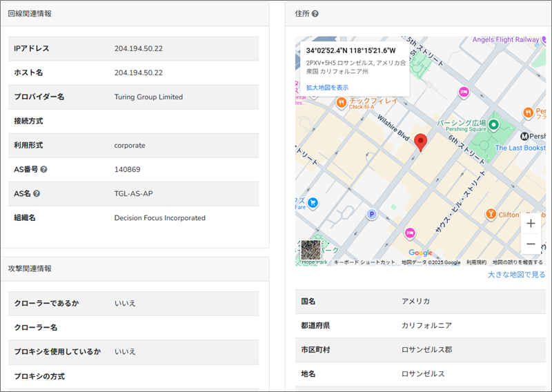Open help icon next to AS名

click(37, 194)
